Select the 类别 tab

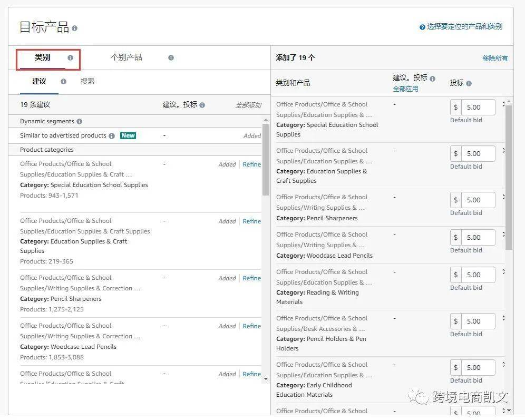(x=43, y=57)
